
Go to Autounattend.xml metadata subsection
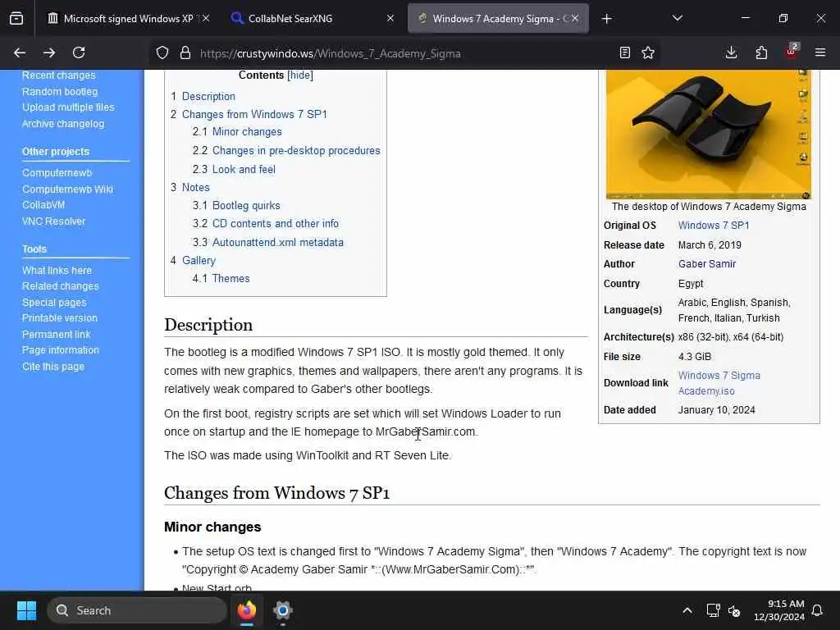[277, 242]
